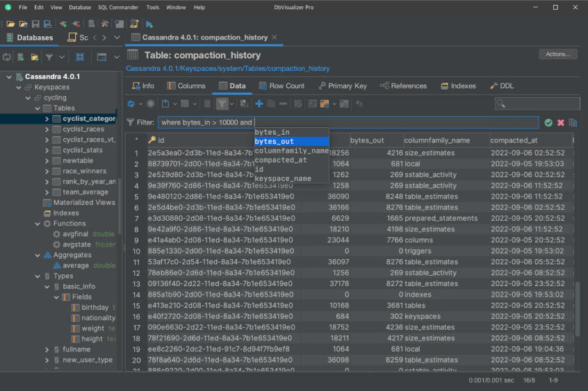The height and width of the screenshot is (391, 588).
Task: Expand the cyclist_races table node
Action: [47, 129]
